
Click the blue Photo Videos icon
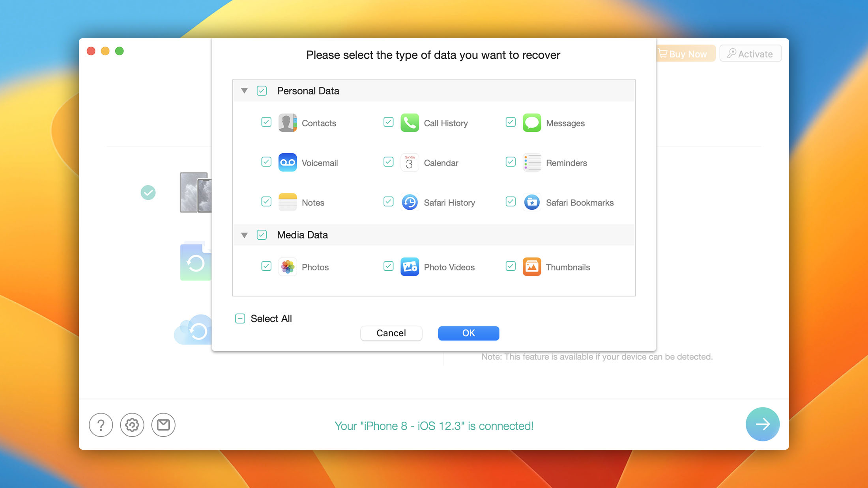tap(410, 267)
